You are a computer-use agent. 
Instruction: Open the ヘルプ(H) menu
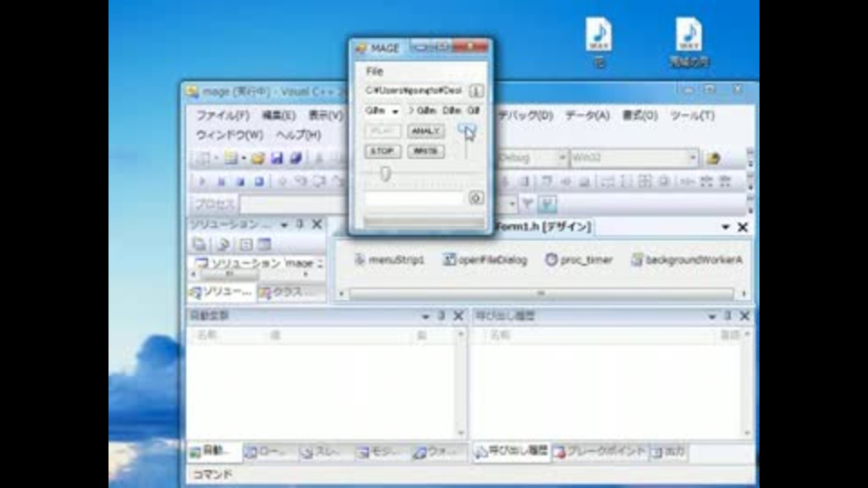[298, 135]
